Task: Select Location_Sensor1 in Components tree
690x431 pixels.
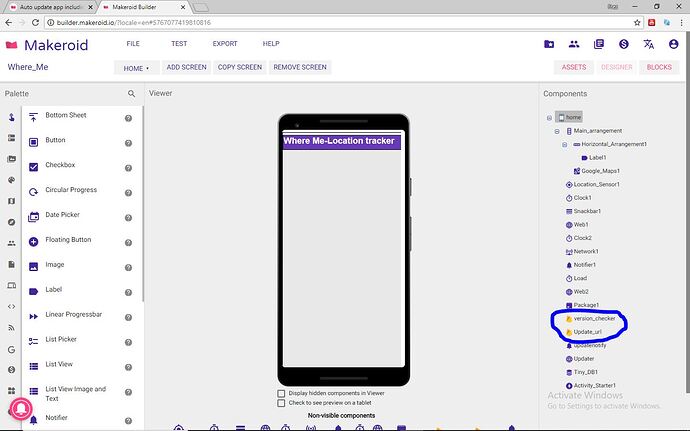Action: pos(593,184)
